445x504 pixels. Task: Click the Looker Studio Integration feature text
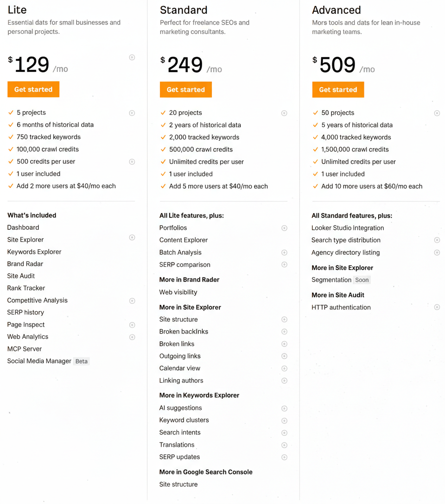(348, 228)
